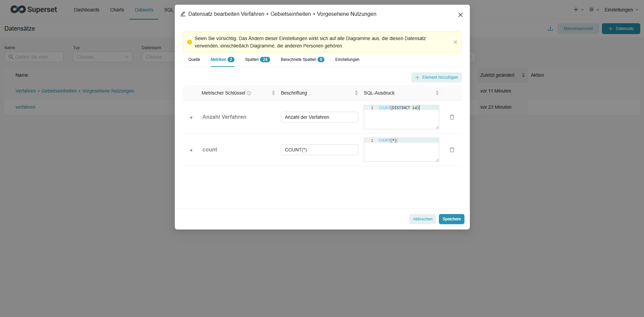644x317 pixels.
Task: Open the Einstellungen dropdown in the navbar
Action: coord(621,10)
